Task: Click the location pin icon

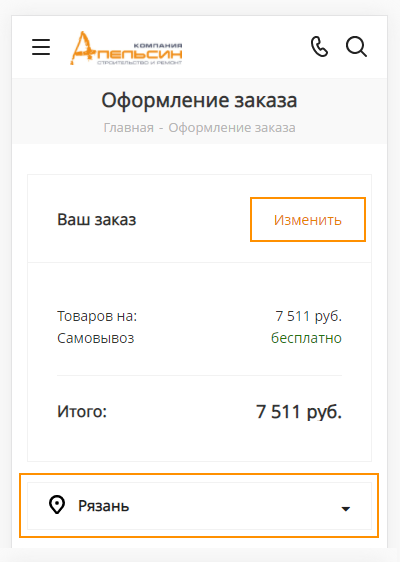Action: pos(57,505)
